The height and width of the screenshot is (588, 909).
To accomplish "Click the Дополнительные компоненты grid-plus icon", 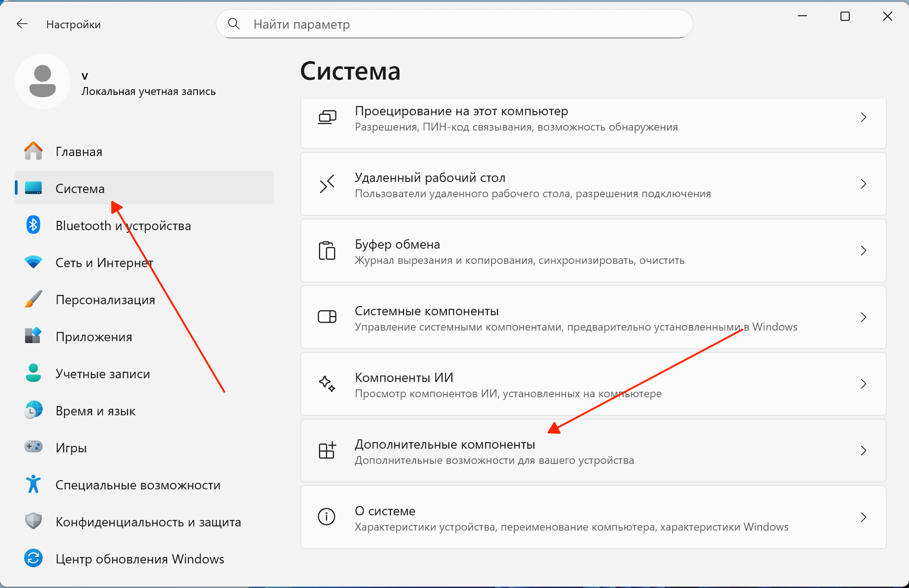I will (x=327, y=450).
